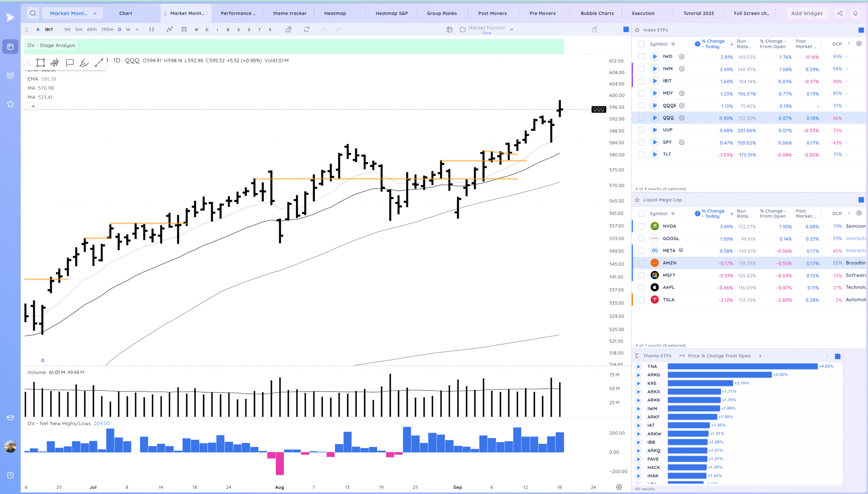Click blue link square in Index ETFs panel

point(861,30)
